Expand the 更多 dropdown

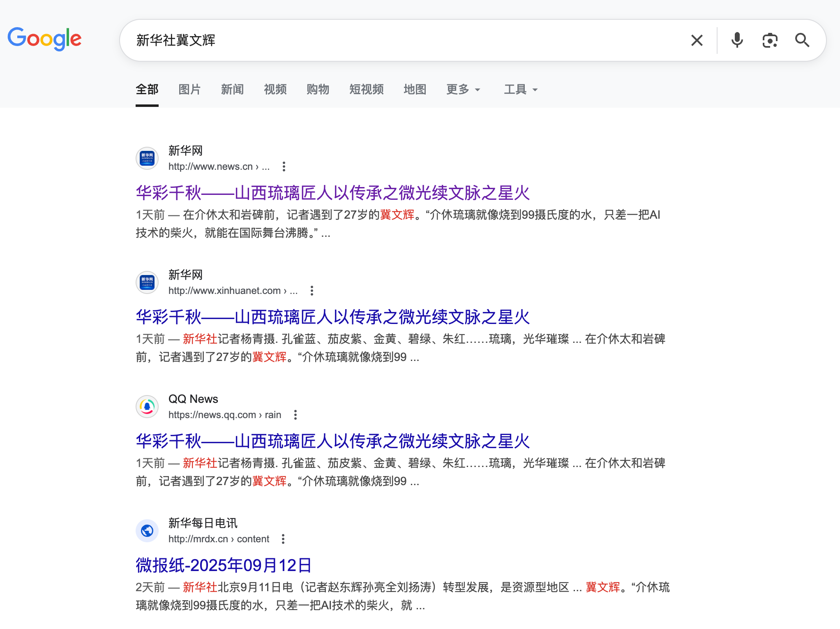point(463,89)
